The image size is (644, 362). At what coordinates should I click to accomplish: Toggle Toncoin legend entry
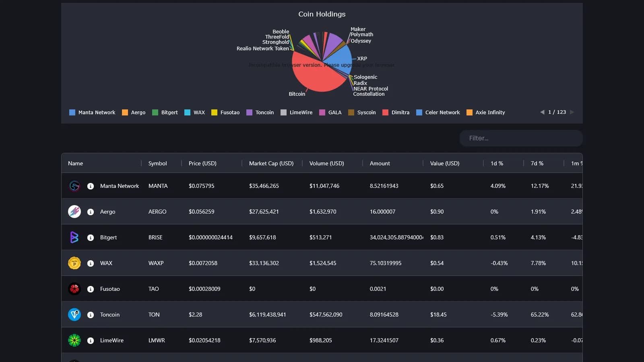[260, 113]
